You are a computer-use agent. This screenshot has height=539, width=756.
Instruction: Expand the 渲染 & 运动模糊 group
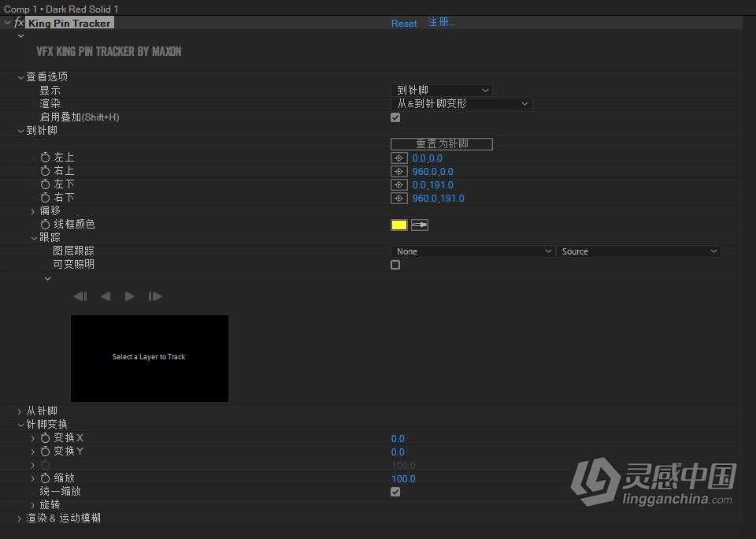click(x=19, y=519)
